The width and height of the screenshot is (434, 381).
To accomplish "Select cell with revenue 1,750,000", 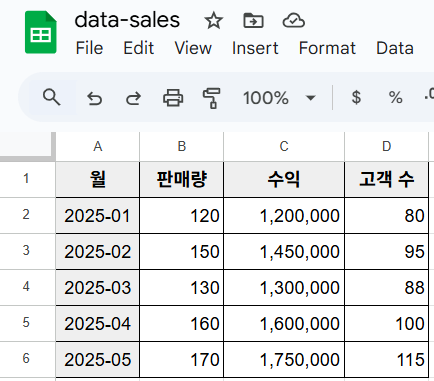I will point(284,359).
